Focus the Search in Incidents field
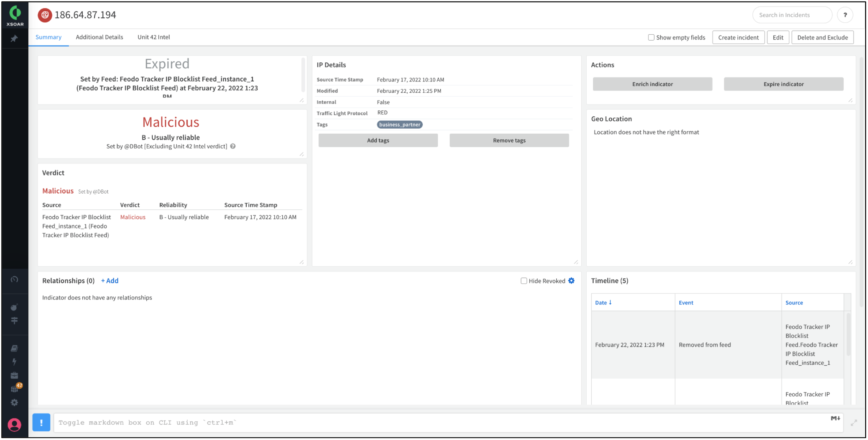Screen dimensions: 868x440 click(x=793, y=15)
